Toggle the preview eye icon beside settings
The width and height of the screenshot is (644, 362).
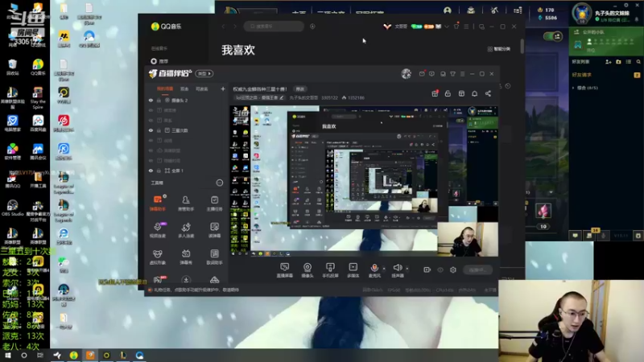click(x=440, y=269)
